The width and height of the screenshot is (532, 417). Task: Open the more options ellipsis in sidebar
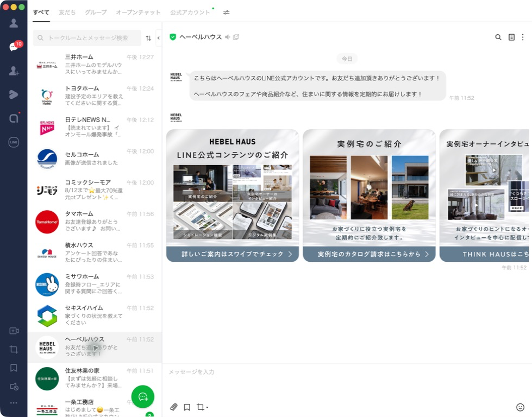click(x=14, y=403)
